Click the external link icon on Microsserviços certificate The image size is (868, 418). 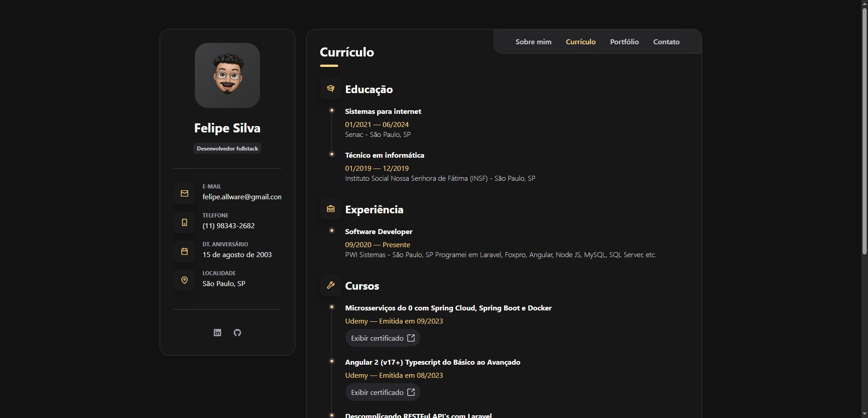(x=411, y=338)
